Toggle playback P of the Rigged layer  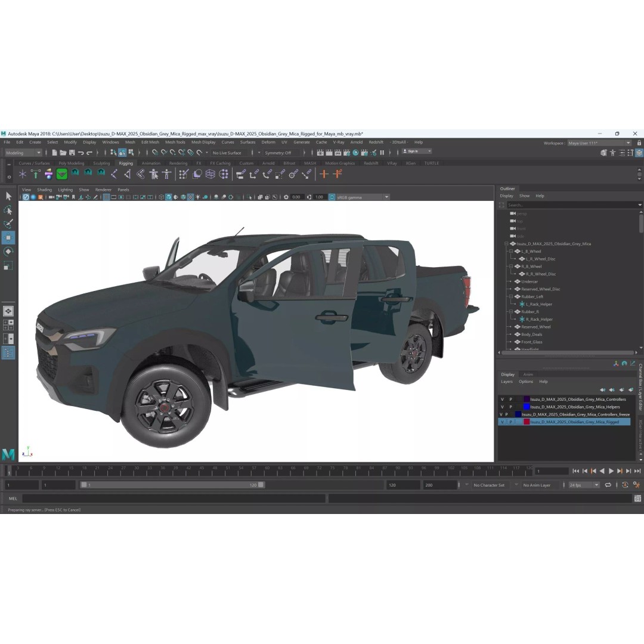510,422
